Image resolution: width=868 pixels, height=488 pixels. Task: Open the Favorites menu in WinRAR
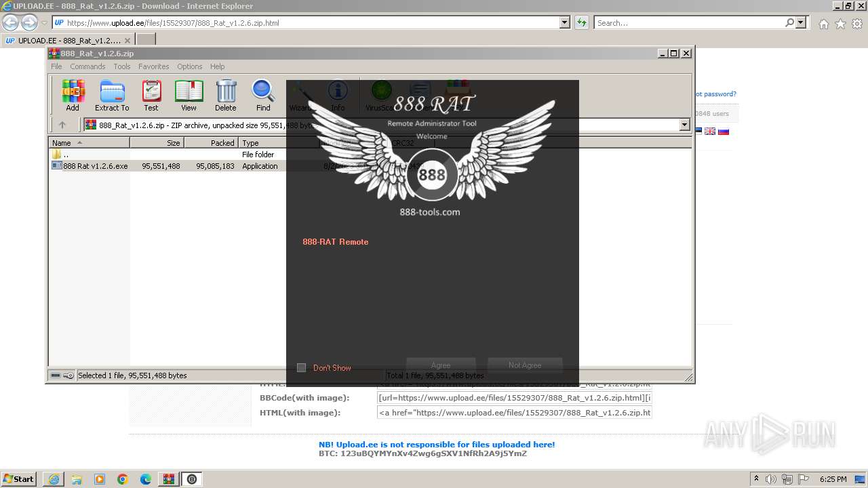tap(154, 66)
